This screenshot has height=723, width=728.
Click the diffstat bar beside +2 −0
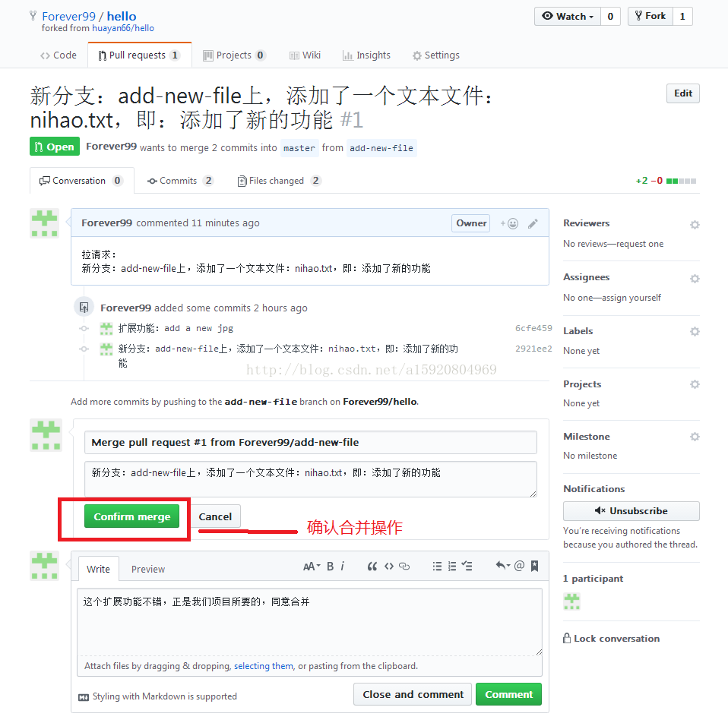pos(681,181)
